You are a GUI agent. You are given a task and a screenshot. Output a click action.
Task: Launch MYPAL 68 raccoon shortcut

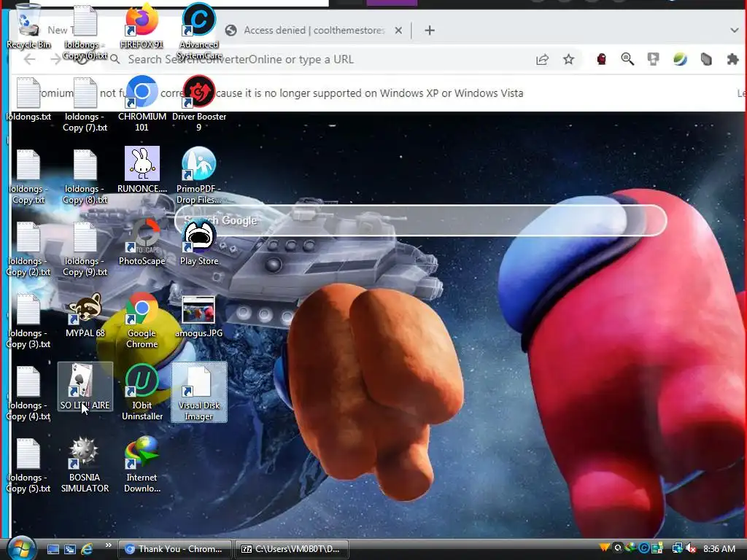click(85, 315)
